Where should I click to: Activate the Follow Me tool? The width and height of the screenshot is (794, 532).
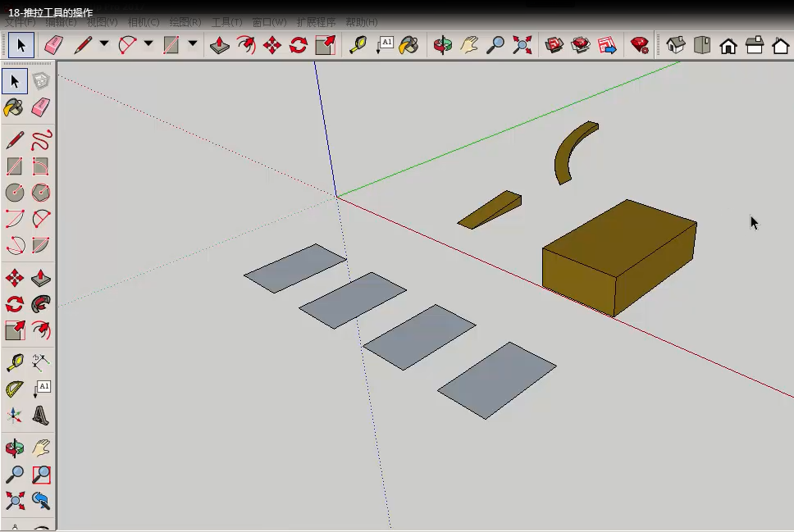41,304
